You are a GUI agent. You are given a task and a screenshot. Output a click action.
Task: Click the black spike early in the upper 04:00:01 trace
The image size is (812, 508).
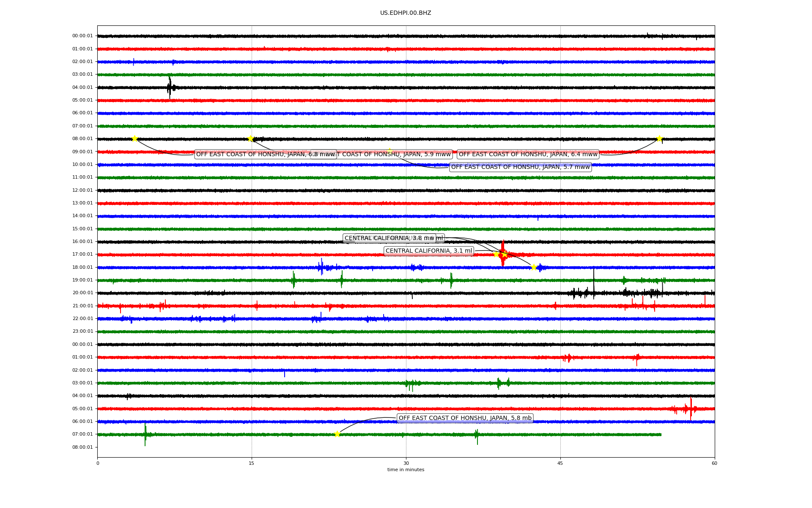[x=170, y=88]
